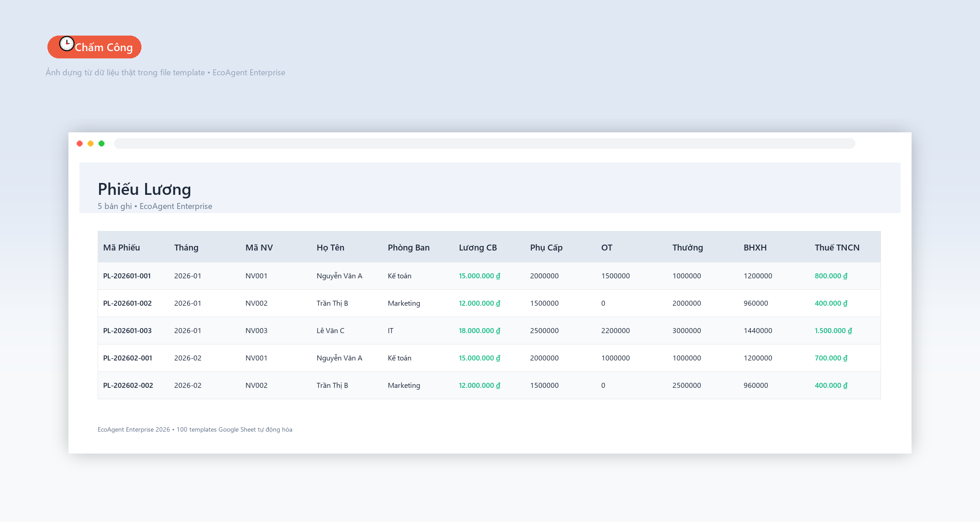Click the clock icon in Chấm Công badge
Screen dimensions: 980x522
[x=67, y=43]
